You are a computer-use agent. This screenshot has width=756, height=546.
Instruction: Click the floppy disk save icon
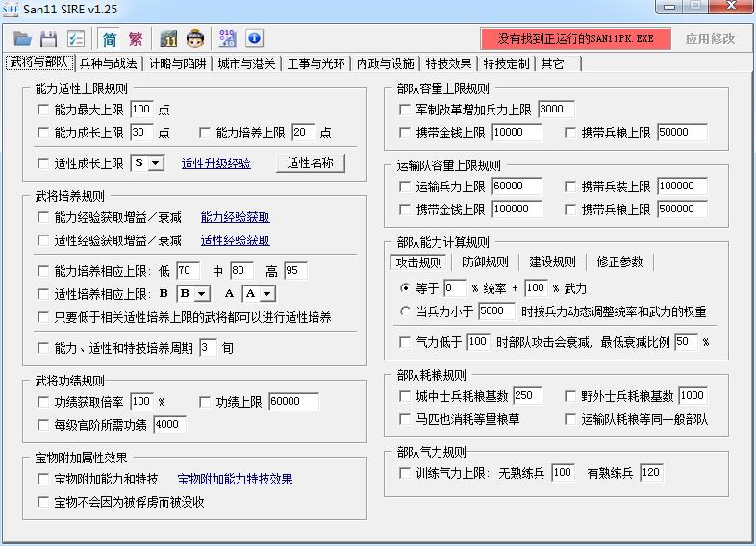click(x=48, y=39)
